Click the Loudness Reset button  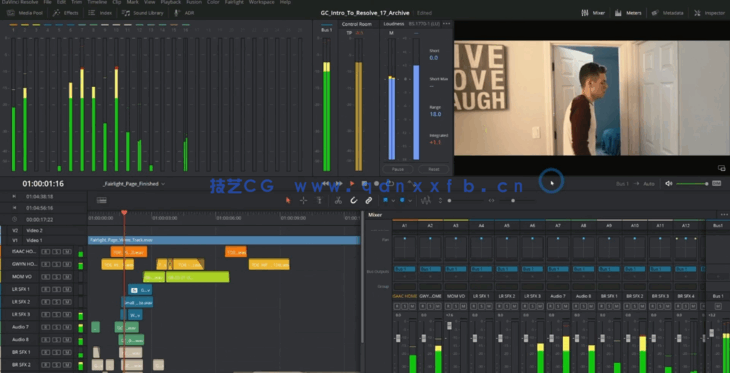[434, 169]
